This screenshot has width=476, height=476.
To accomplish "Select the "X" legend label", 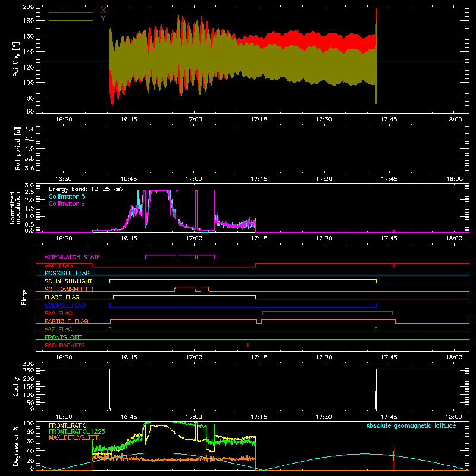I will coord(103,11).
